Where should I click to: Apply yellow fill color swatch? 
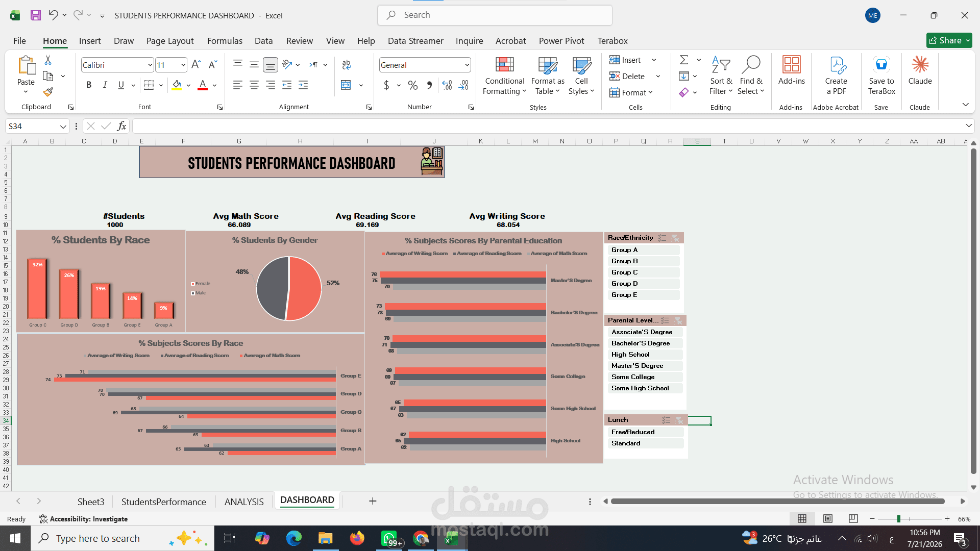click(177, 86)
